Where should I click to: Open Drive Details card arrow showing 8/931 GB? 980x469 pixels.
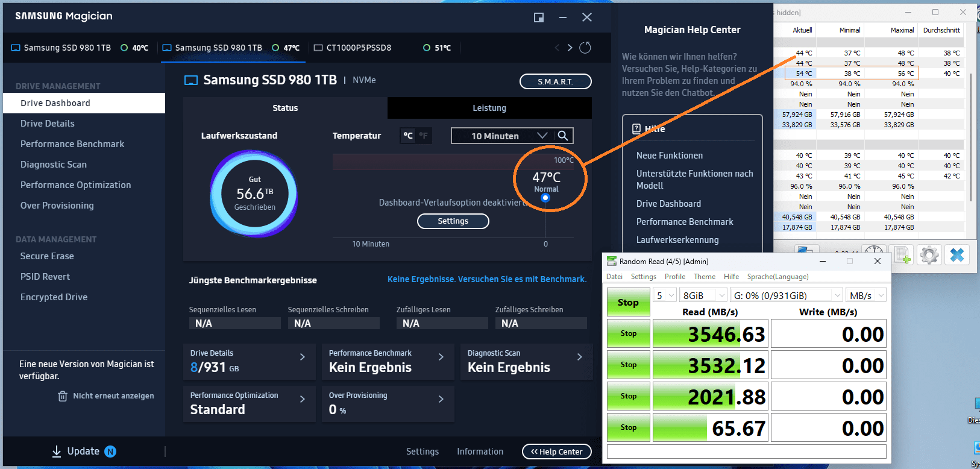click(302, 357)
